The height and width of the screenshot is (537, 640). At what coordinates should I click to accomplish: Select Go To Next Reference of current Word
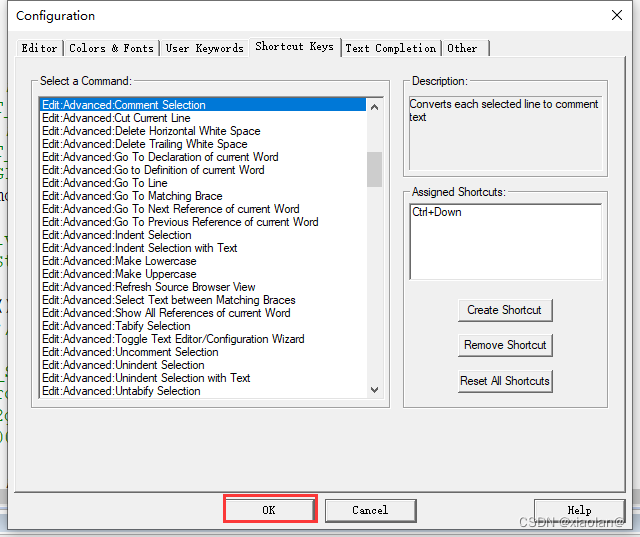pos(203,209)
